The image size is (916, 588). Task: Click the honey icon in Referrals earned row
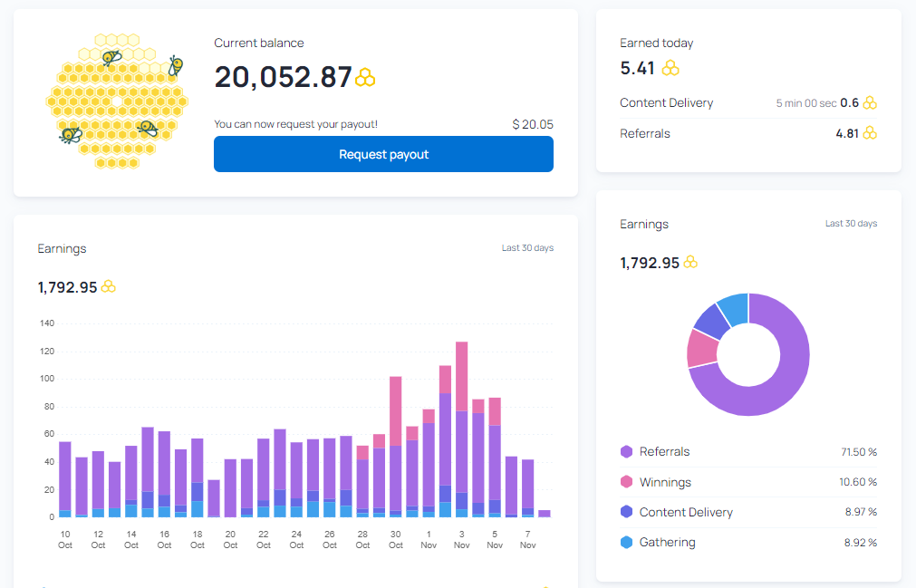[x=870, y=133]
